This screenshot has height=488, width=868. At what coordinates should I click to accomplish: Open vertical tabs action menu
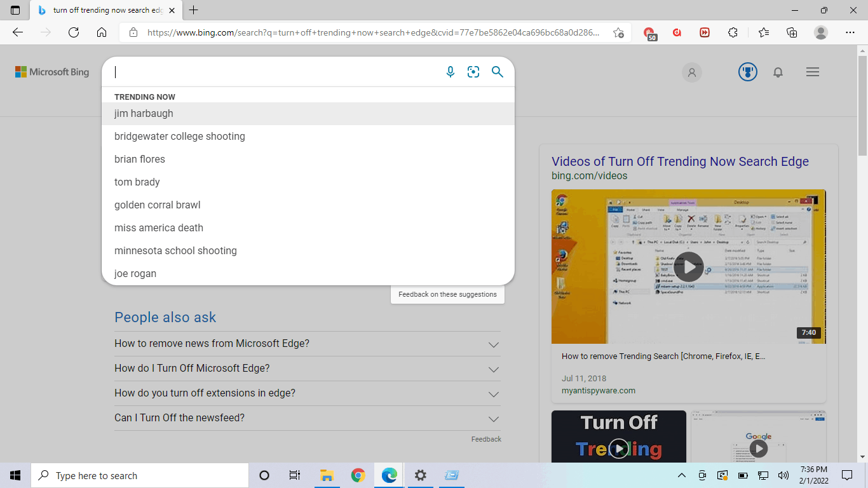coord(15,10)
